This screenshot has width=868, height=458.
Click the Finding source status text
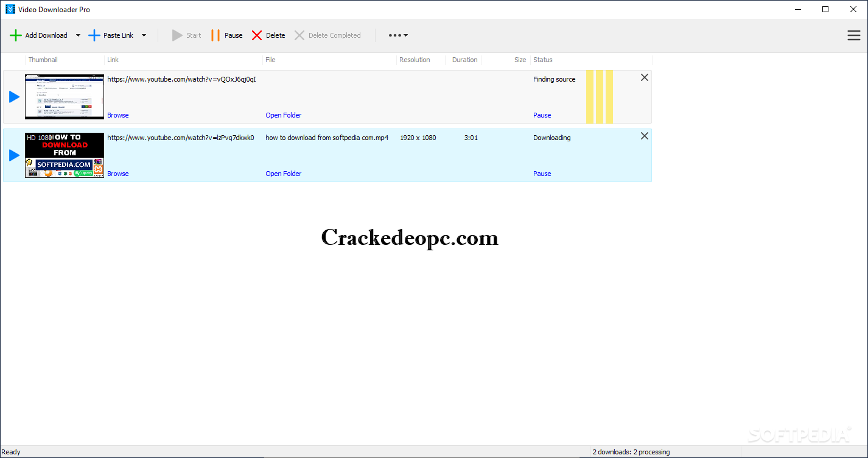click(x=554, y=79)
